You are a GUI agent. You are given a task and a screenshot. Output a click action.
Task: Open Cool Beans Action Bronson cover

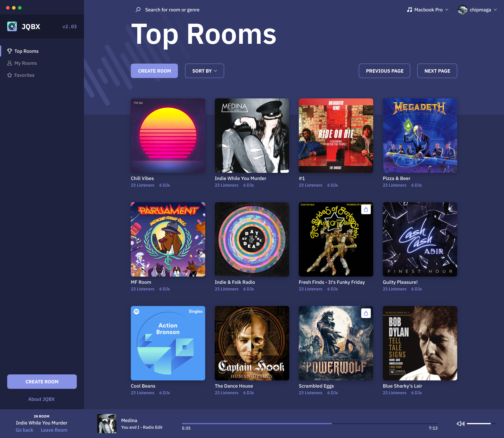click(x=168, y=343)
